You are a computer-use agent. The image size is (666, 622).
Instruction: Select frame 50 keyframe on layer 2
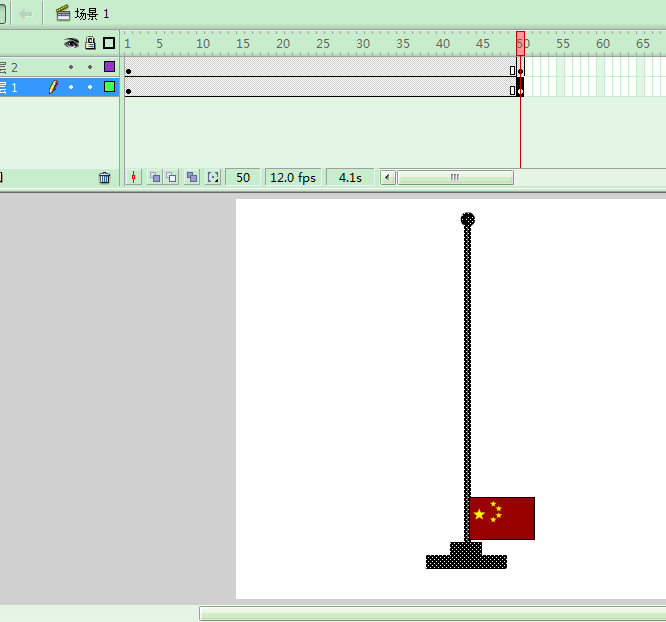click(x=520, y=67)
